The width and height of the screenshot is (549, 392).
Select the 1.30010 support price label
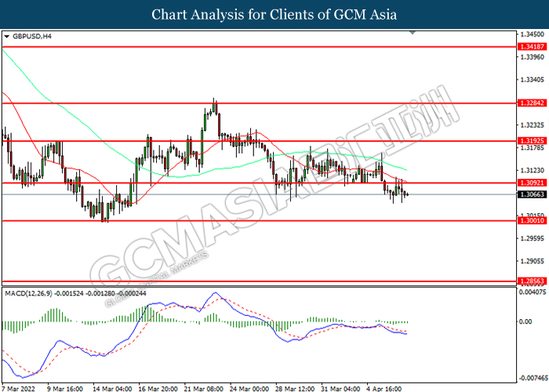[532, 220]
